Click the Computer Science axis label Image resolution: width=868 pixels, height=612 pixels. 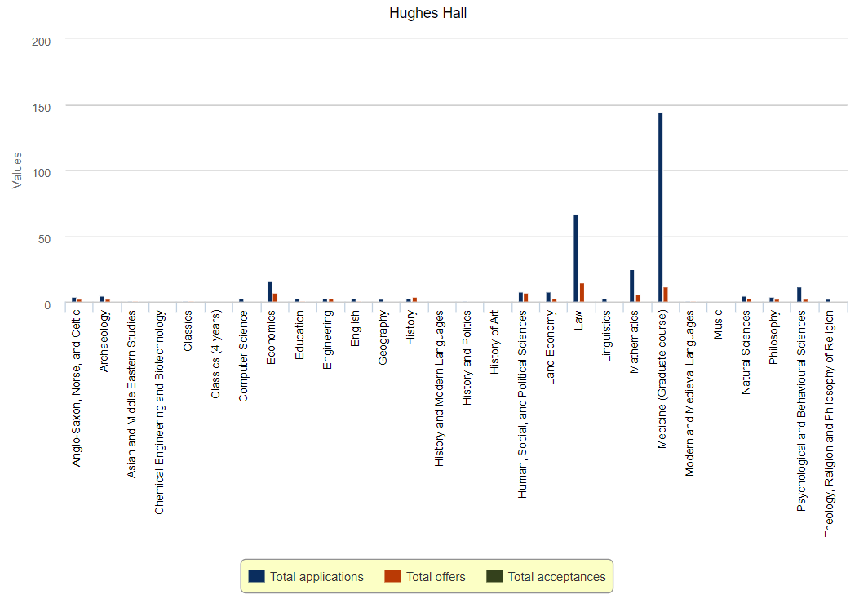(243, 356)
